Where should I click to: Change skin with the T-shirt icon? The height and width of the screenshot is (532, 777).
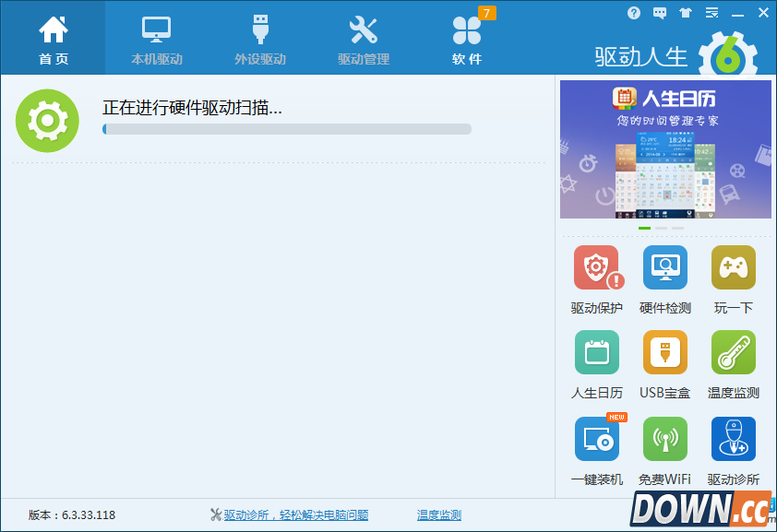pos(685,13)
